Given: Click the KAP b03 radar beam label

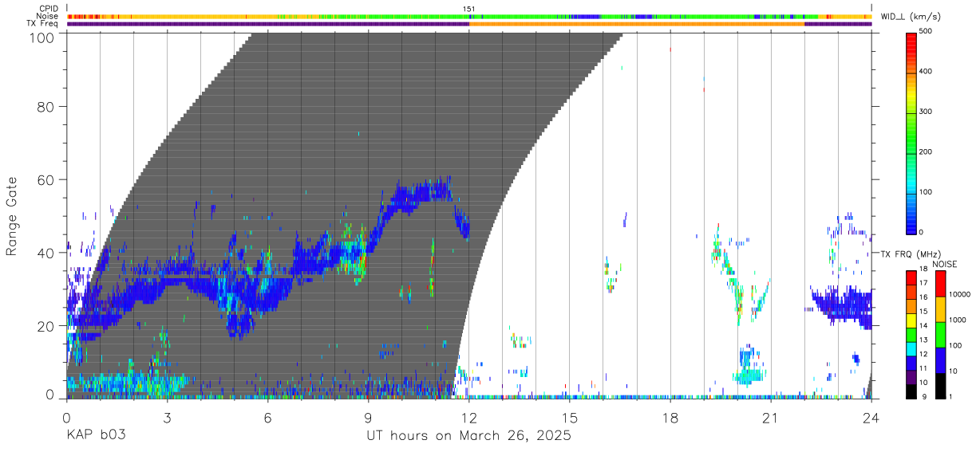Looking at the screenshot, I should tap(96, 436).
